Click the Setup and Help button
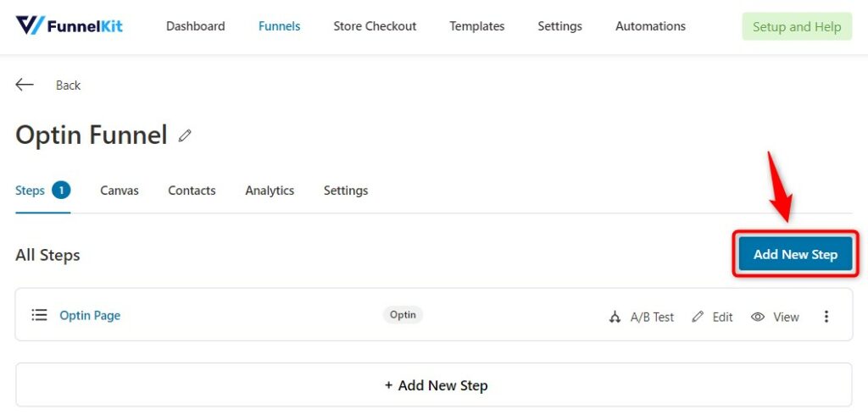Viewport: 868px width, 420px height. [x=797, y=26]
